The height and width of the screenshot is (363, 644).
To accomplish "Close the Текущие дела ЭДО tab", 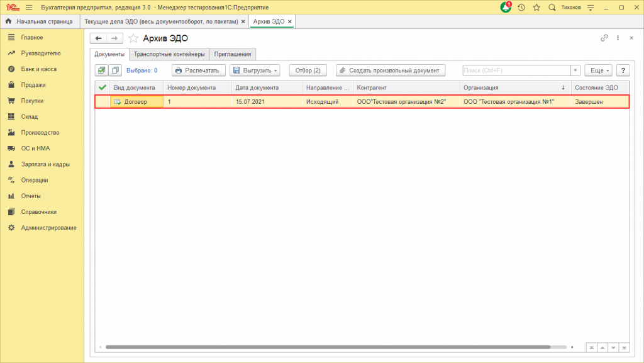I will coord(243,21).
